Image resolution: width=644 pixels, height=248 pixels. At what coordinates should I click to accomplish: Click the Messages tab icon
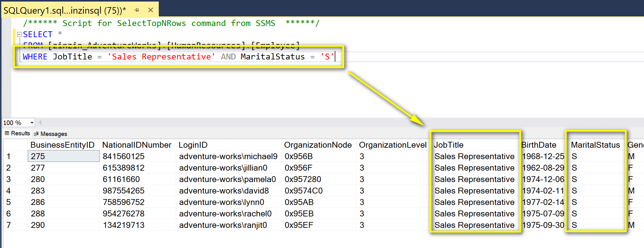tap(36, 134)
